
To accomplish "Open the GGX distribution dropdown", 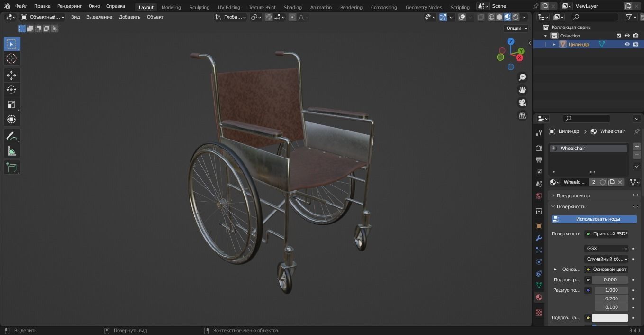I will point(607,249).
